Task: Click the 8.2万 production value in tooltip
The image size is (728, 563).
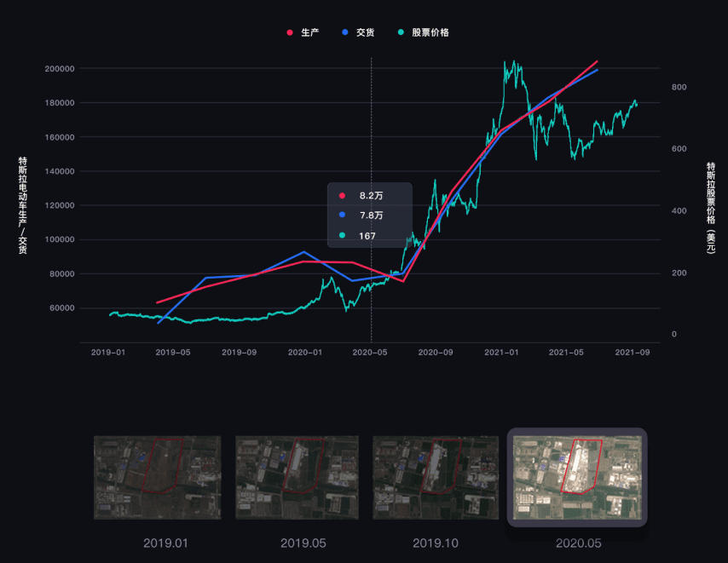Action: (x=371, y=196)
